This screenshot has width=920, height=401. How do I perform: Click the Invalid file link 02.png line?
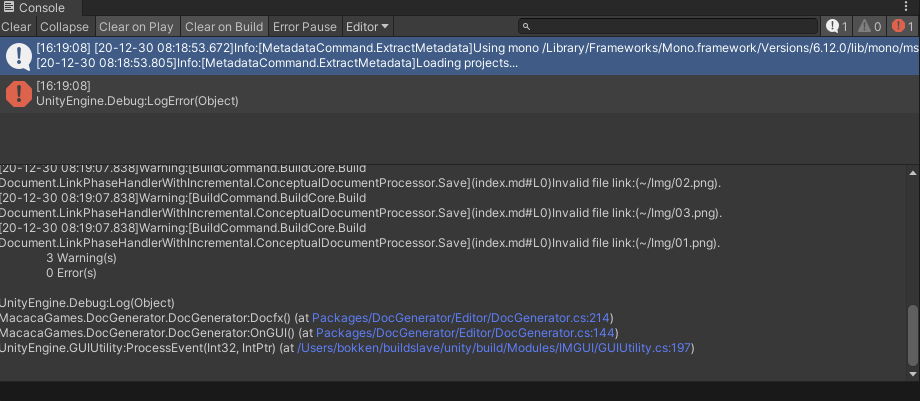pos(360,183)
